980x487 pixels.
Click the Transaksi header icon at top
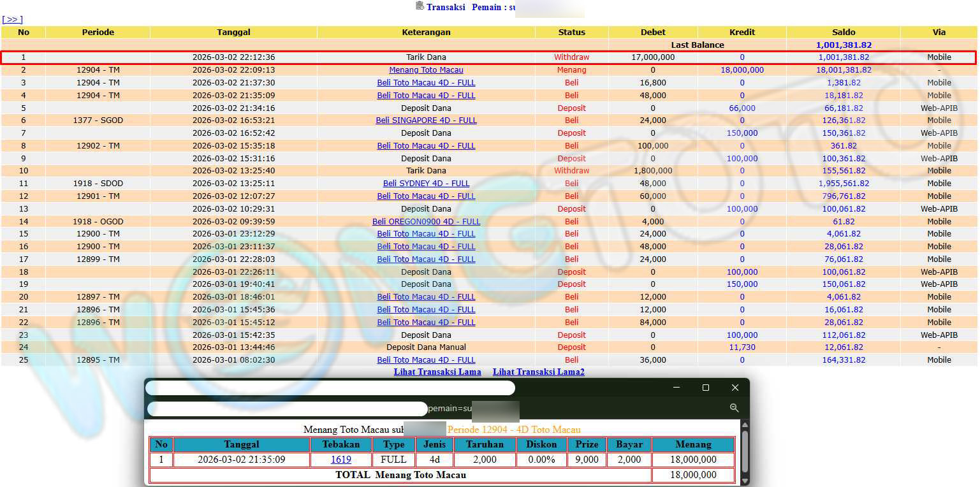click(420, 6)
